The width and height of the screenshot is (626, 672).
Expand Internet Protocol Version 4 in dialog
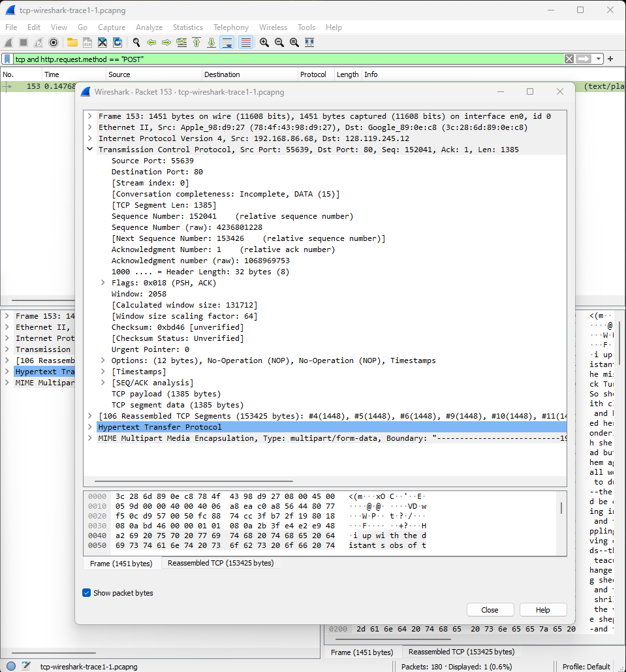90,138
